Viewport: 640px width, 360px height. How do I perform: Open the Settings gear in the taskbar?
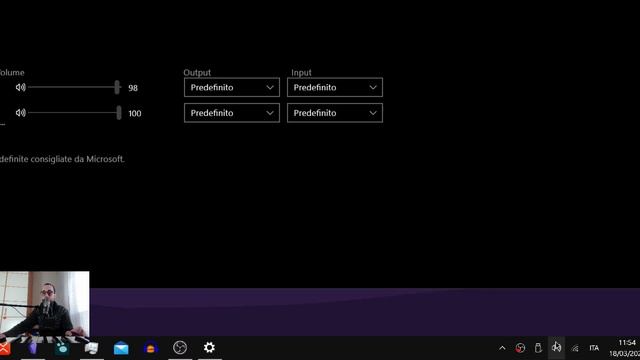click(209, 347)
